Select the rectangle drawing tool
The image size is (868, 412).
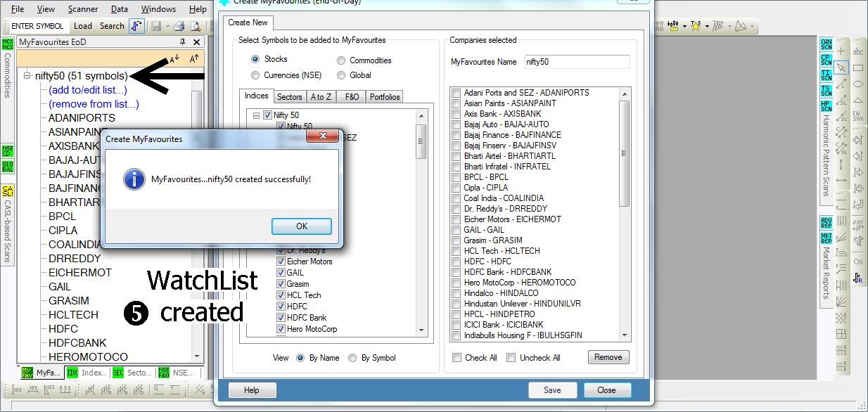click(858, 67)
